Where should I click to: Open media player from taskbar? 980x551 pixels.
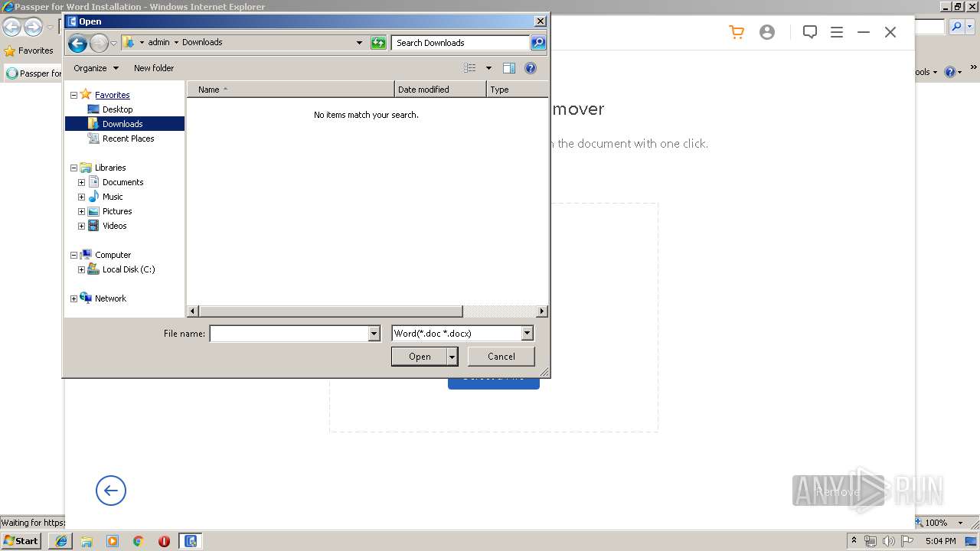click(x=113, y=541)
